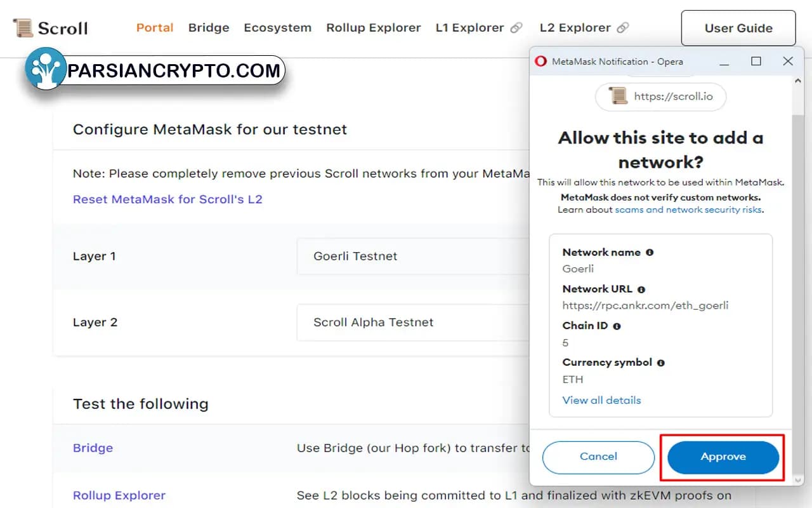Maximize the MetaMask Notification window
The height and width of the screenshot is (508, 812).
[756, 62]
